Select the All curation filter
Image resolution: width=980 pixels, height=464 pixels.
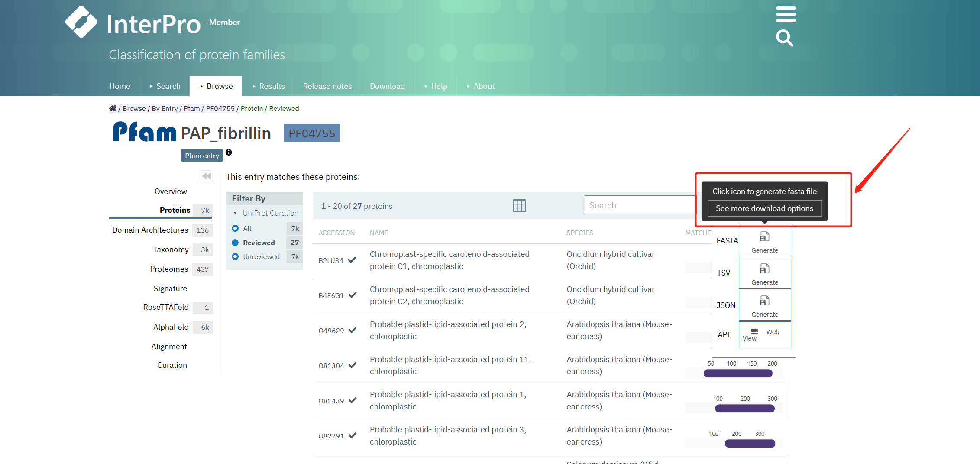(x=235, y=228)
